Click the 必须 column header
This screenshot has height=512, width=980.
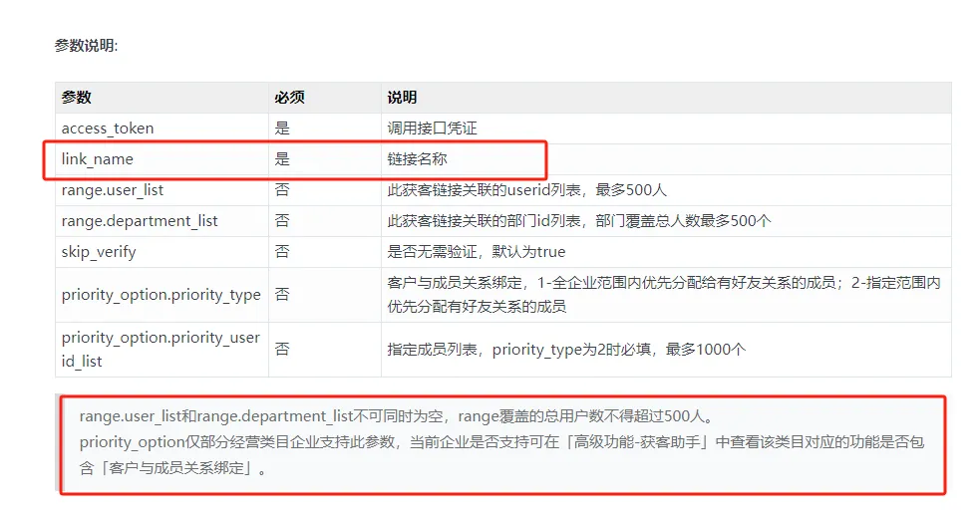(289, 98)
